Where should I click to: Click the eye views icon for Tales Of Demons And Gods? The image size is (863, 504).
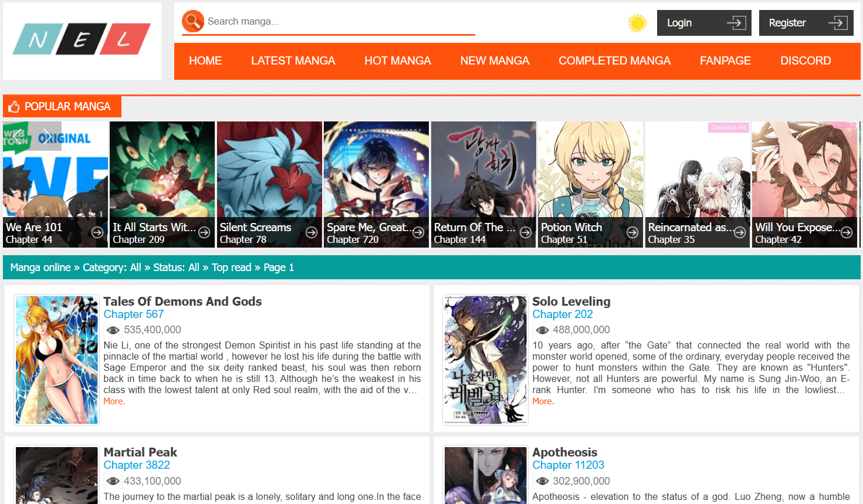pos(113,330)
